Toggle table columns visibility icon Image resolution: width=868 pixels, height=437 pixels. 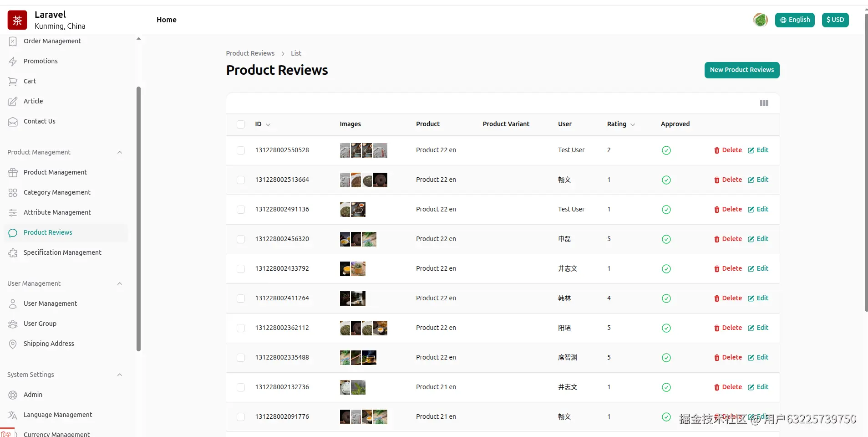click(x=764, y=103)
